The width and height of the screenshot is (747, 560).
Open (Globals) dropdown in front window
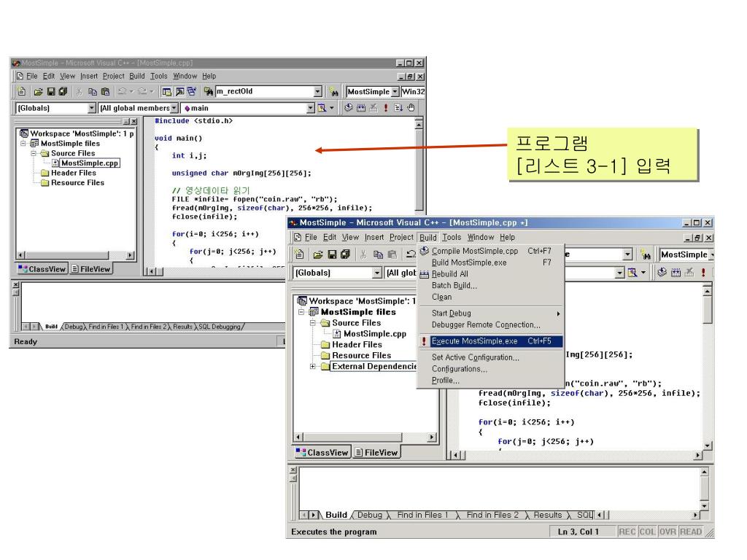377,273
